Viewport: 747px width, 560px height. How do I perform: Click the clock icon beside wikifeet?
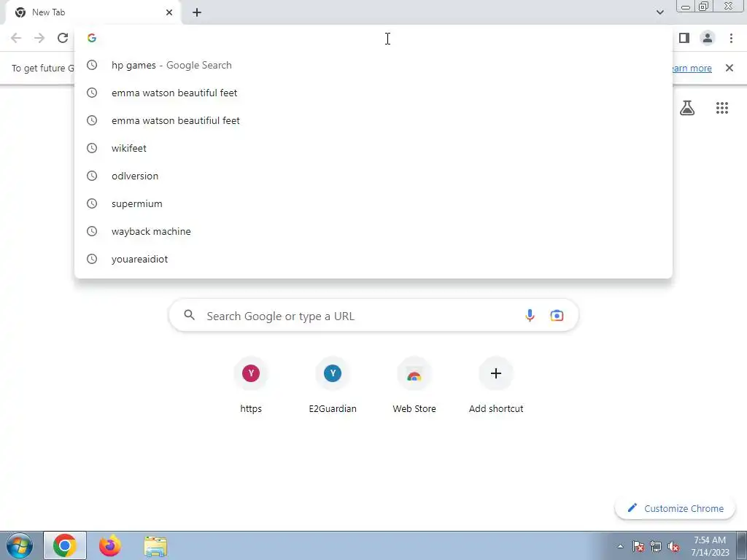(92, 148)
